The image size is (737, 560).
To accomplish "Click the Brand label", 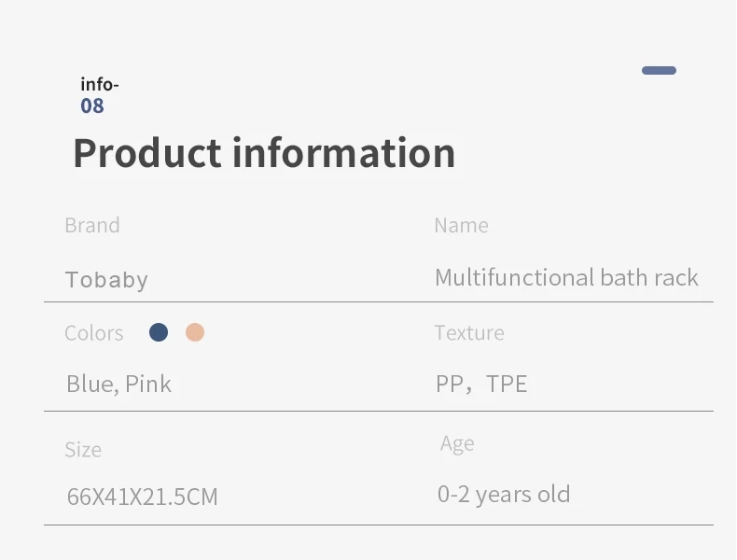I will coord(92,225).
